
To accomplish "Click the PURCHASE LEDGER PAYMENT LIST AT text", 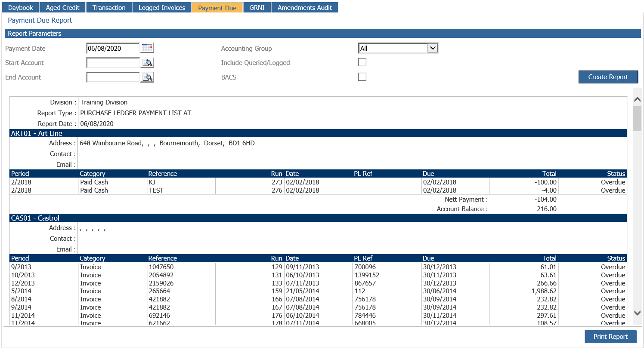I will 136,113.
